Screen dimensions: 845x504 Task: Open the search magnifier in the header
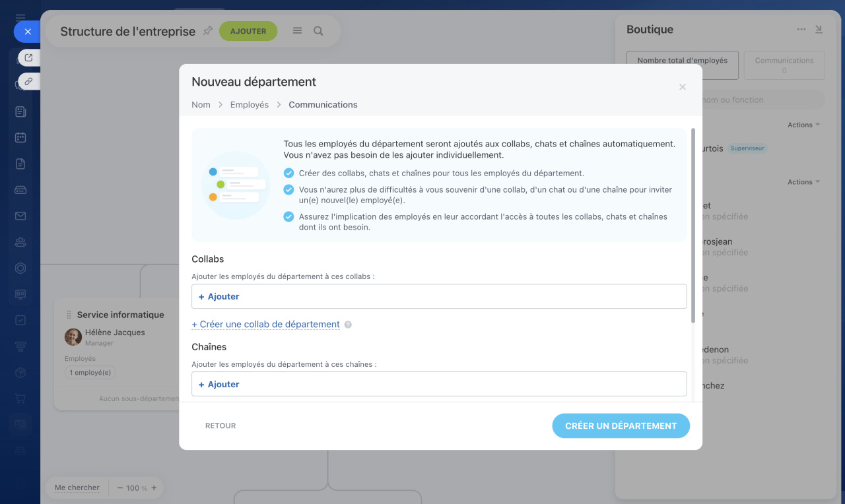click(318, 31)
